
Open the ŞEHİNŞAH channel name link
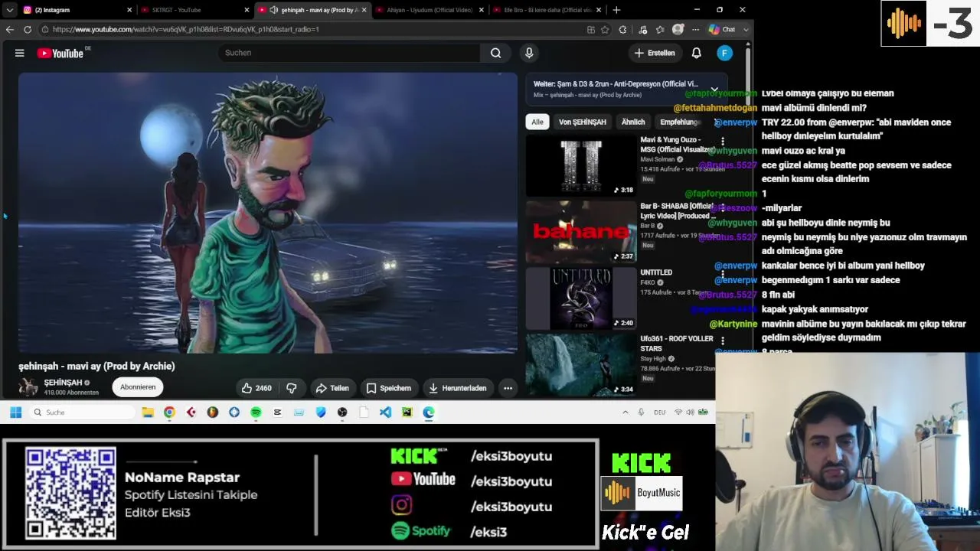click(x=63, y=383)
